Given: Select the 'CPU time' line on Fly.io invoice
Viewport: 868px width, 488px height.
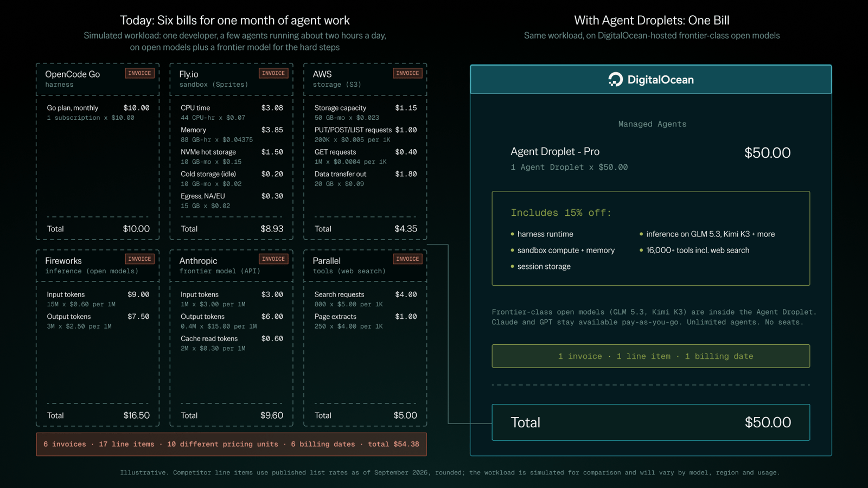Looking at the screenshot, I should pyautogui.click(x=232, y=112).
